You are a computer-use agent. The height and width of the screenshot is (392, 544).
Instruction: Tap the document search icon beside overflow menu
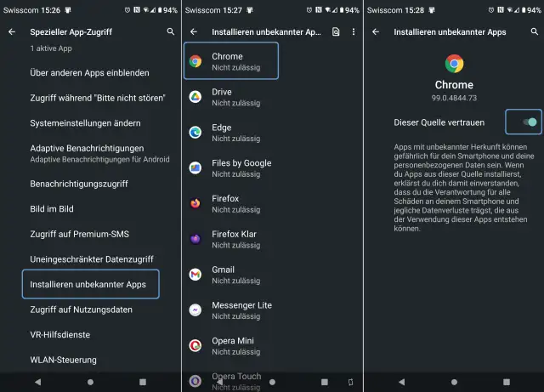[x=337, y=31]
